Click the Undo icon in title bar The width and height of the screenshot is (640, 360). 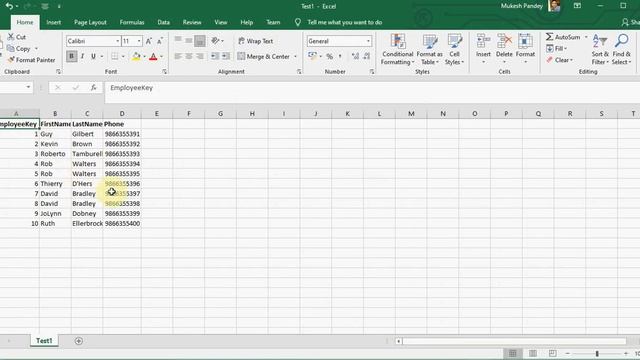point(9,6)
